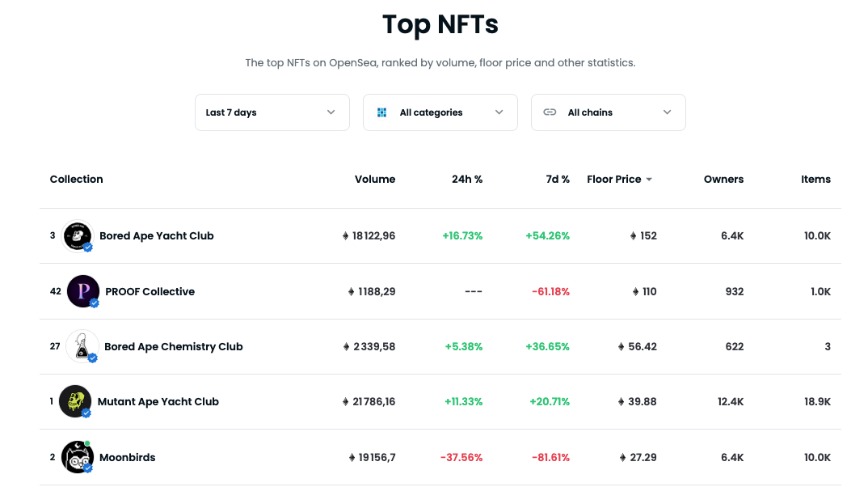Sort by 7d % column header
The width and height of the screenshot is (868, 487).
pyautogui.click(x=558, y=180)
